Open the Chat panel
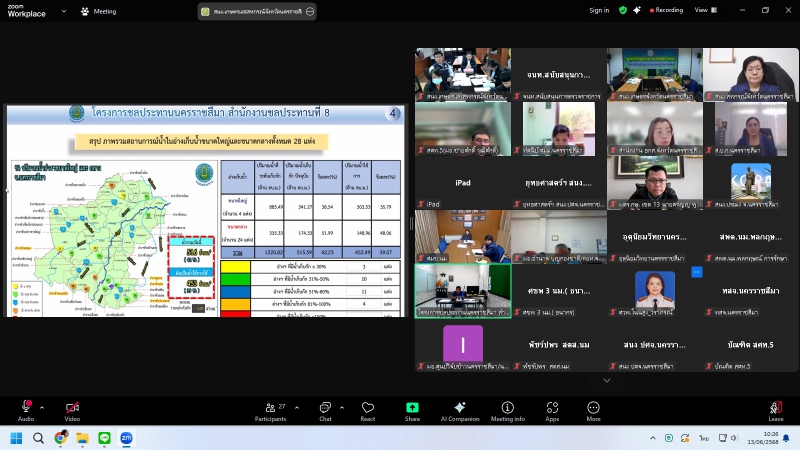The image size is (800, 450). pyautogui.click(x=325, y=408)
